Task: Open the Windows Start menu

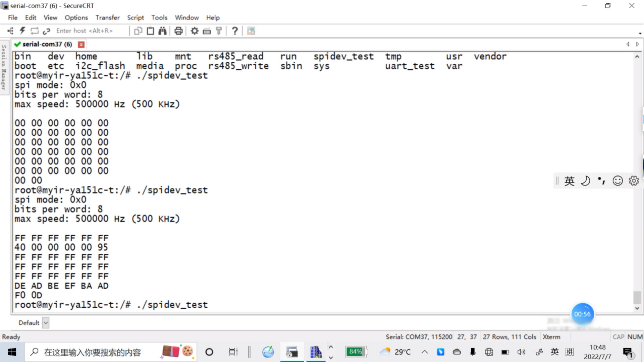Action: pyautogui.click(x=12, y=352)
